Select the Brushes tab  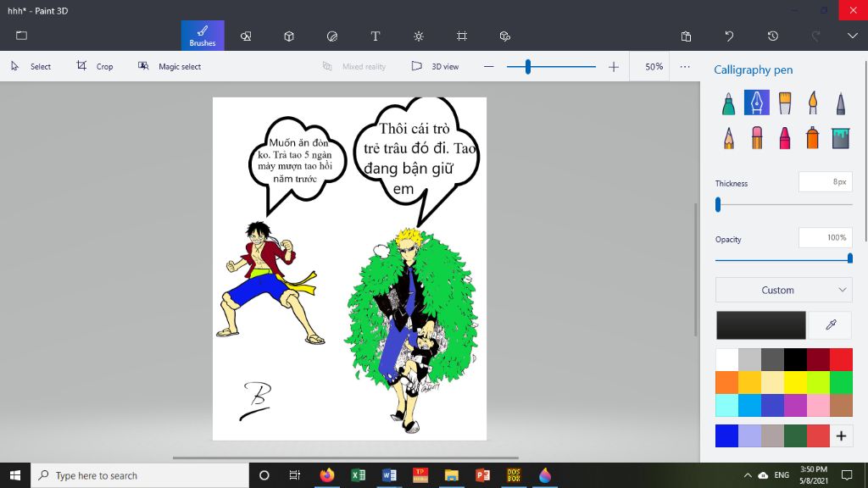(x=203, y=36)
